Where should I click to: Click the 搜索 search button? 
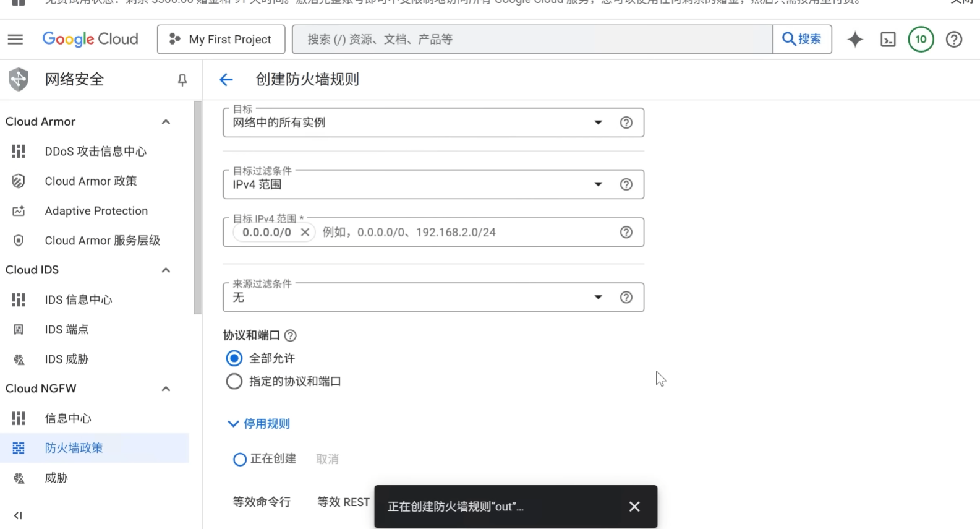tap(802, 40)
